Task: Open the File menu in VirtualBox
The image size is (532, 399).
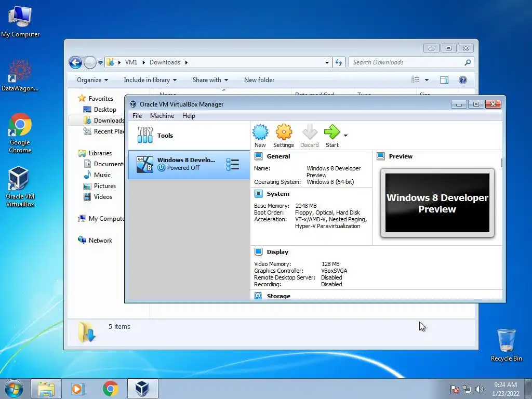Action: [137, 116]
